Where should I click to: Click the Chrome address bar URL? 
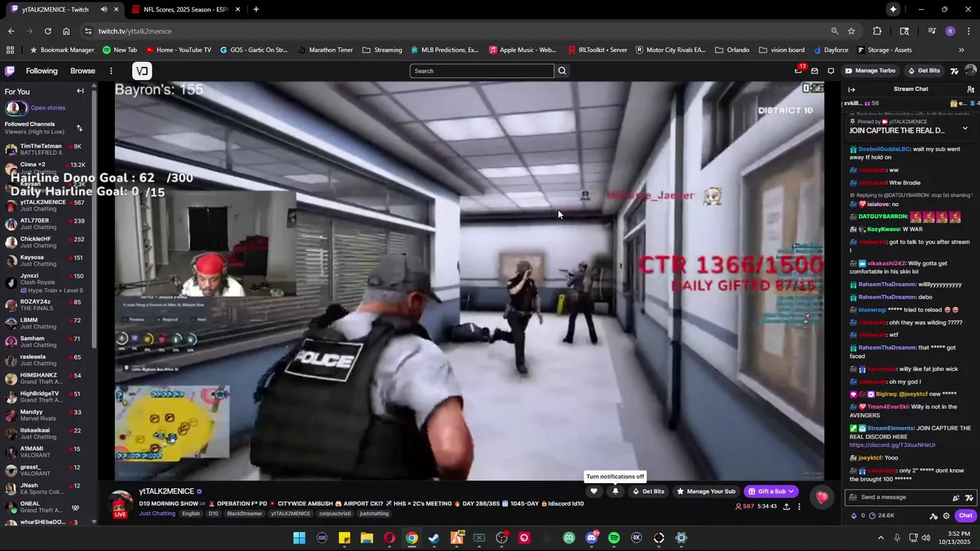[135, 31]
